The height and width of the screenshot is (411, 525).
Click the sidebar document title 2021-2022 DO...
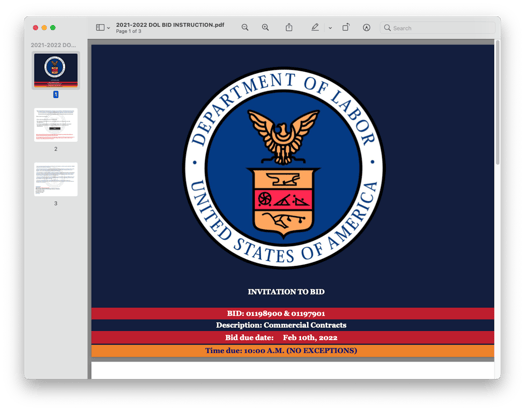coord(54,45)
